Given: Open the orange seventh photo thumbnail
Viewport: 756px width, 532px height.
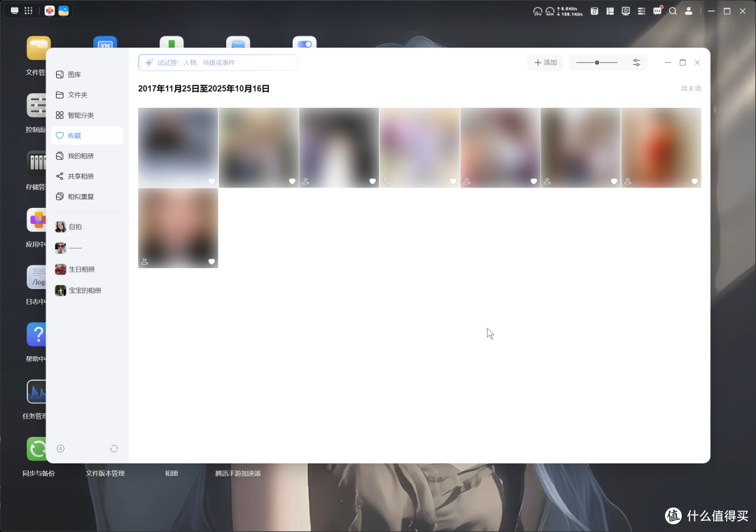Looking at the screenshot, I should [661, 148].
